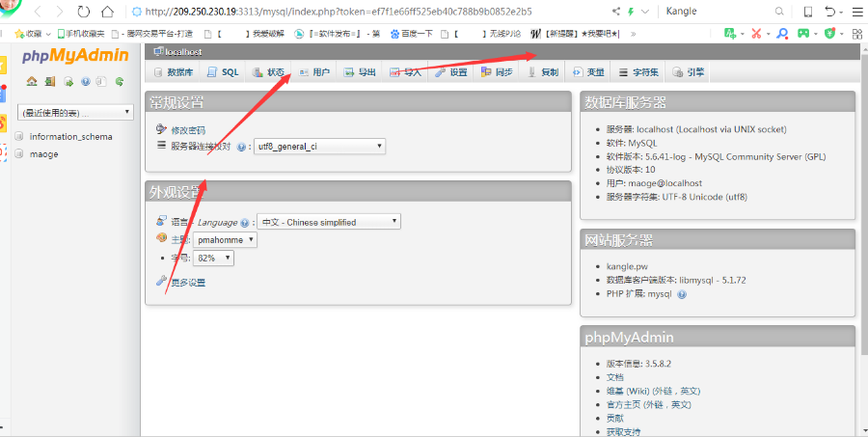Screen dimensions: 868x437
Task: Click the green translate extension icon
Action: pyautogui.click(x=730, y=34)
